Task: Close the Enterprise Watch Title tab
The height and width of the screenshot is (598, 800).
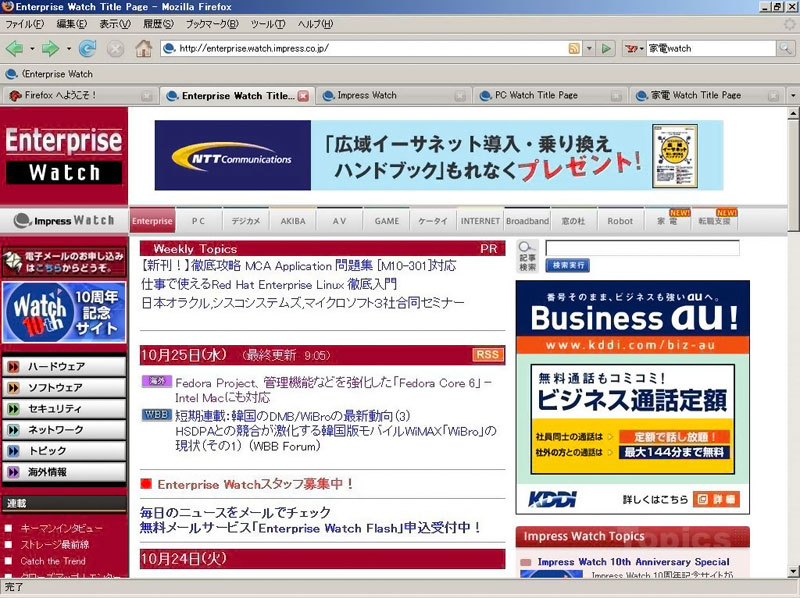Action: 303,95
